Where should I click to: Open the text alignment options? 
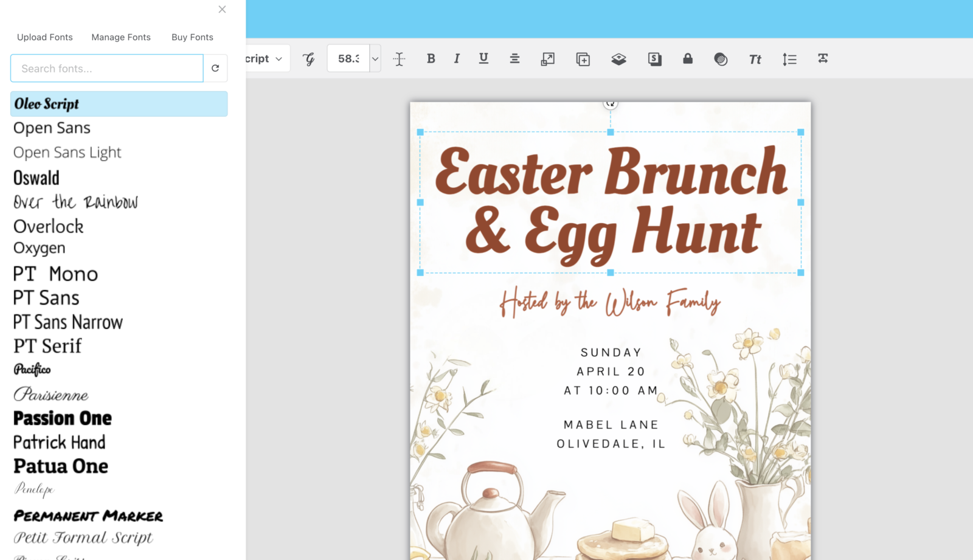click(514, 58)
